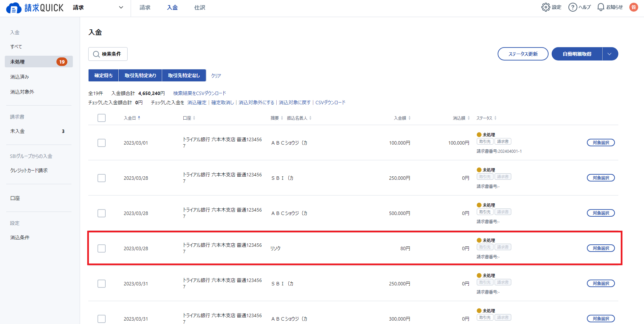Switch to the 入金 top tab
The image size is (644, 324).
[x=172, y=8]
